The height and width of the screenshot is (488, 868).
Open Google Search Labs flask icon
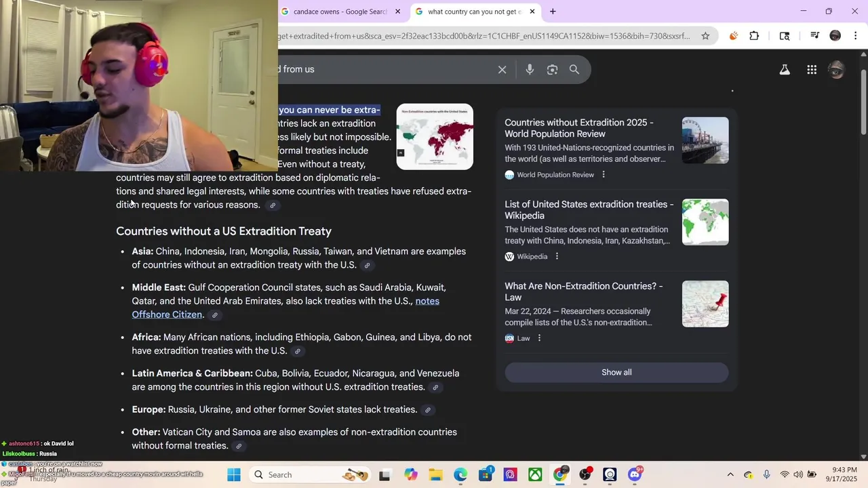(785, 69)
